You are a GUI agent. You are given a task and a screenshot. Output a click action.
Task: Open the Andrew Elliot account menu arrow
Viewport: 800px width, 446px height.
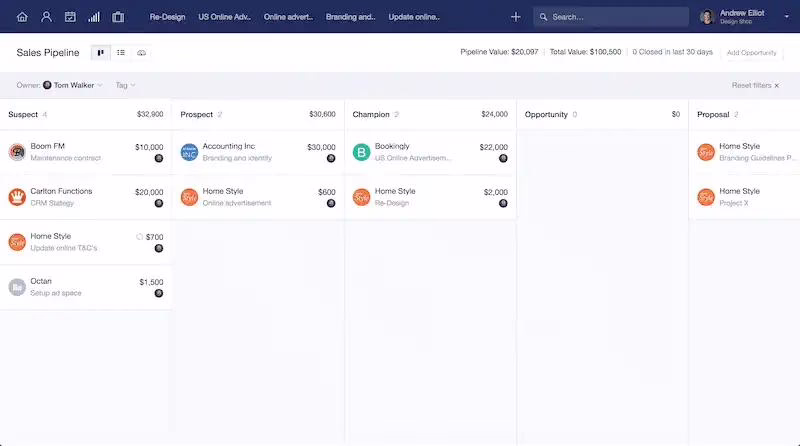click(x=786, y=17)
